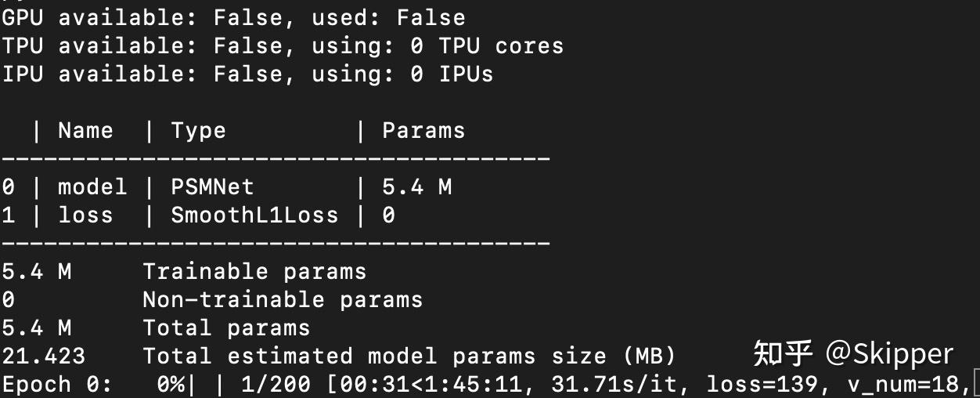
Task: Select the 'Params' column header
Action: [x=423, y=130]
